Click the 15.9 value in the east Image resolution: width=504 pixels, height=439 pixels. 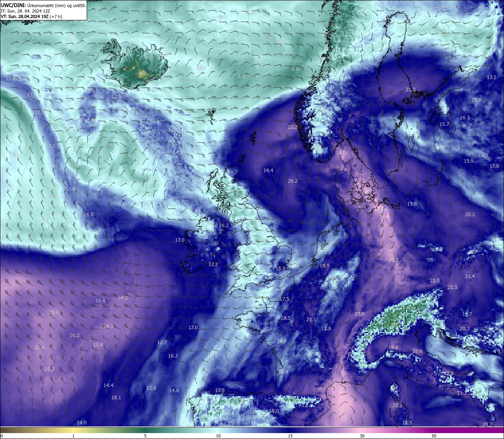click(469, 161)
